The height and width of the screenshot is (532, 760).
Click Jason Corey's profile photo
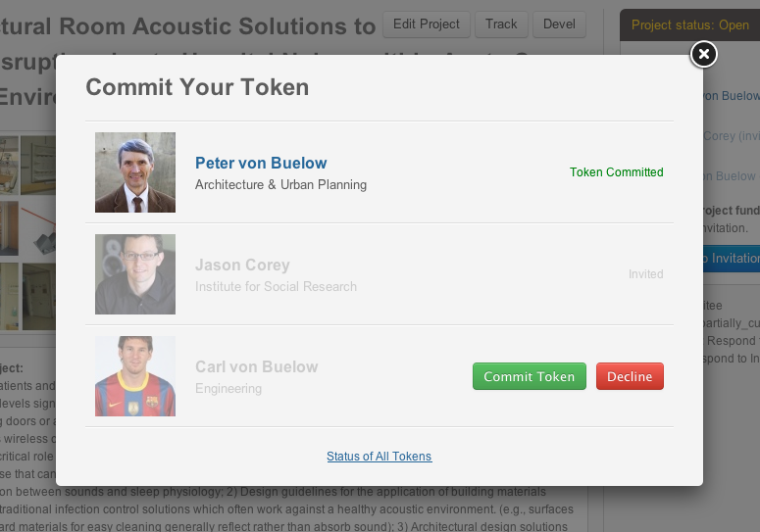[135, 274]
